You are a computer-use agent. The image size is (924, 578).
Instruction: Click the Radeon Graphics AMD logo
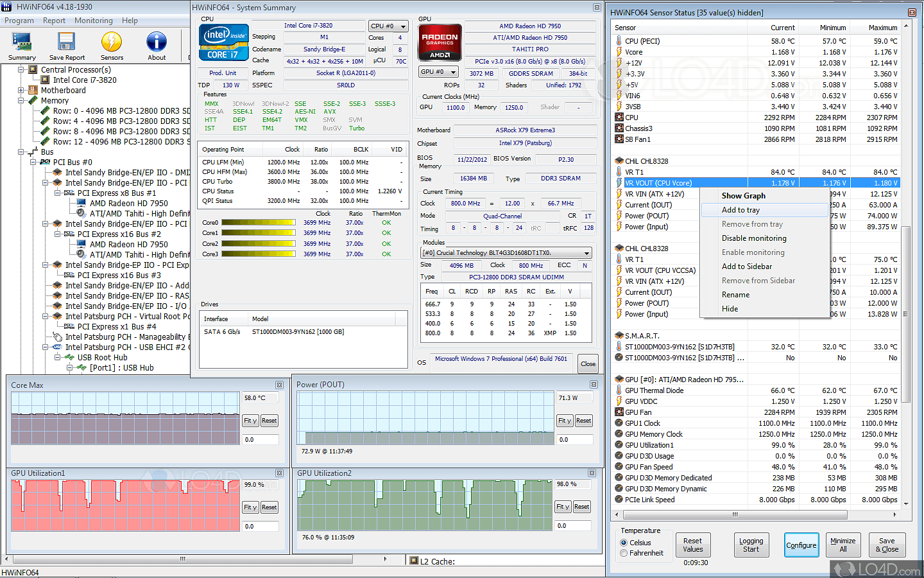[440, 42]
